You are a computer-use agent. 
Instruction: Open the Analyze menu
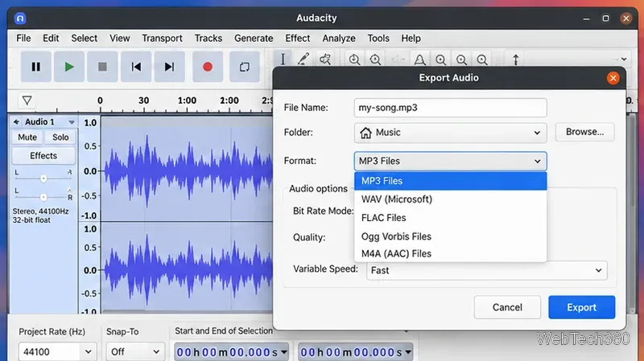click(339, 38)
